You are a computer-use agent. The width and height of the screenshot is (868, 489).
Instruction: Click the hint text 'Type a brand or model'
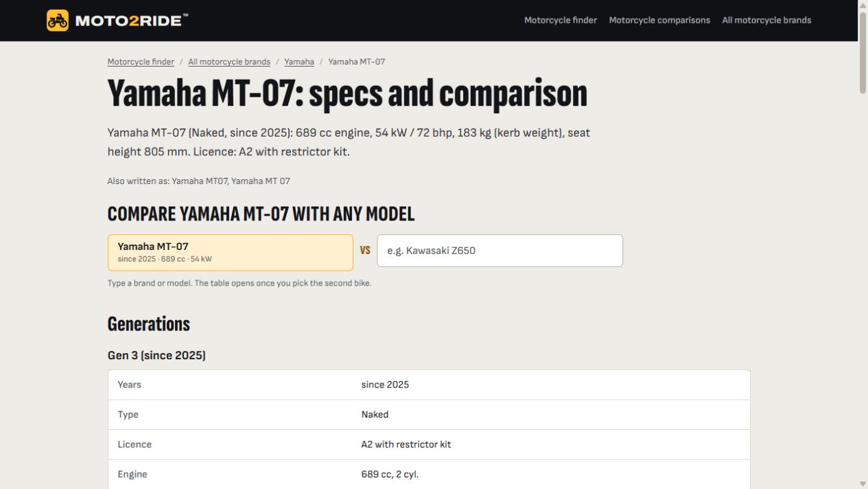point(239,283)
